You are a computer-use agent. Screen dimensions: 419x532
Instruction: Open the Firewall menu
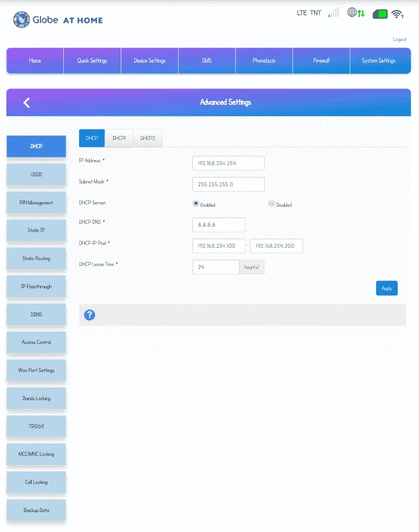tap(321, 61)
